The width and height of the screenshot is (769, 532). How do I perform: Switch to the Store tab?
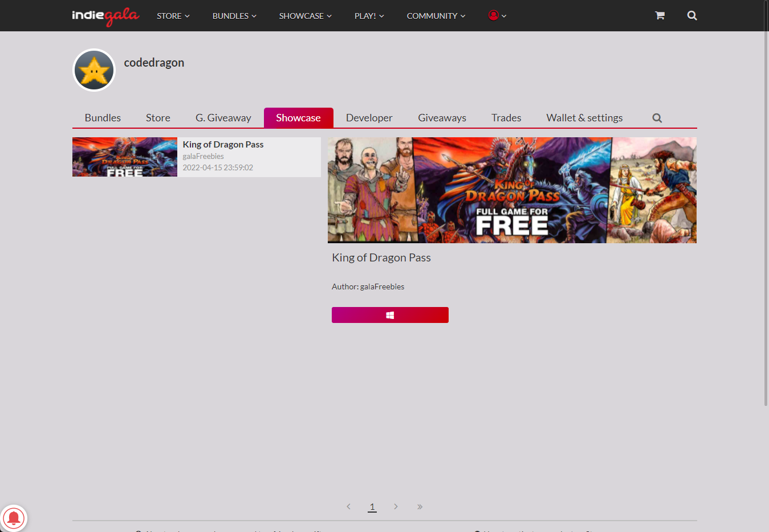[x=158, y=118]
